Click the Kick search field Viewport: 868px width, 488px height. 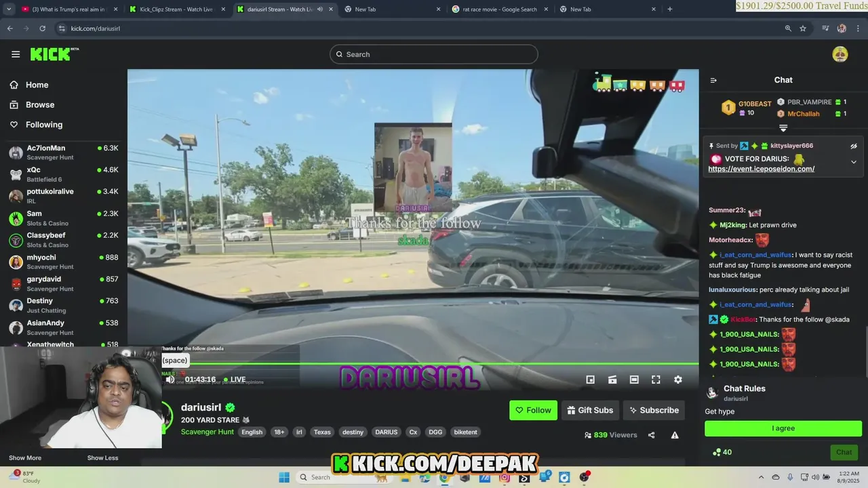click(x=434, y=54)
